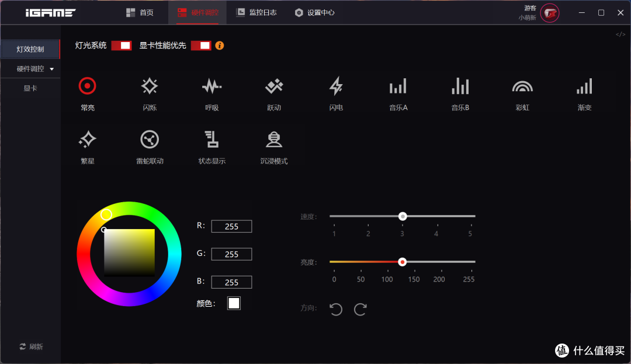Click the hue ring selector handle
The width and height of the screenshot is (631, 364).
coord(106,214)
